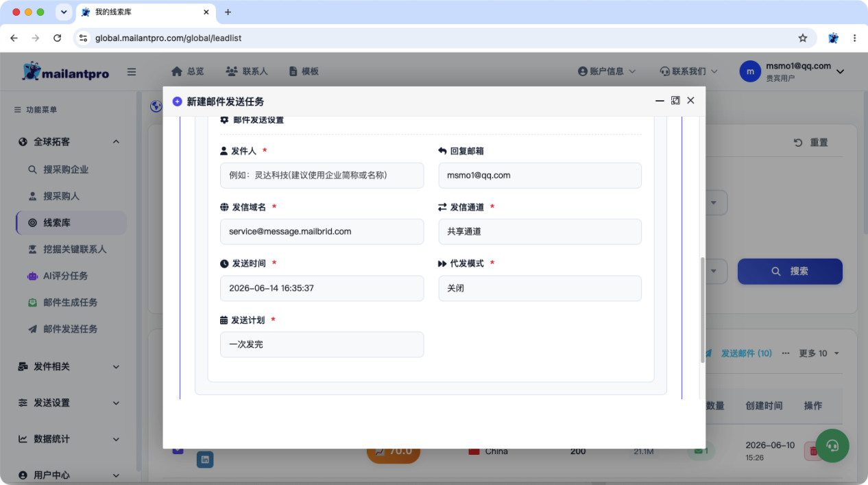The image size is (868, 485).
Task: Open the 更多 10 dropdown
Action: (x=819, y=353)
